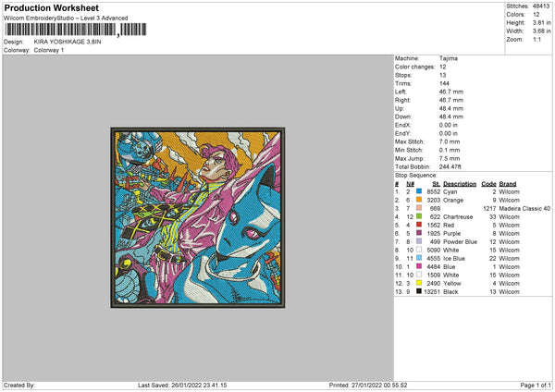
Task: Click the Max Jump value 7.5 mm
Action: point(450,158)
